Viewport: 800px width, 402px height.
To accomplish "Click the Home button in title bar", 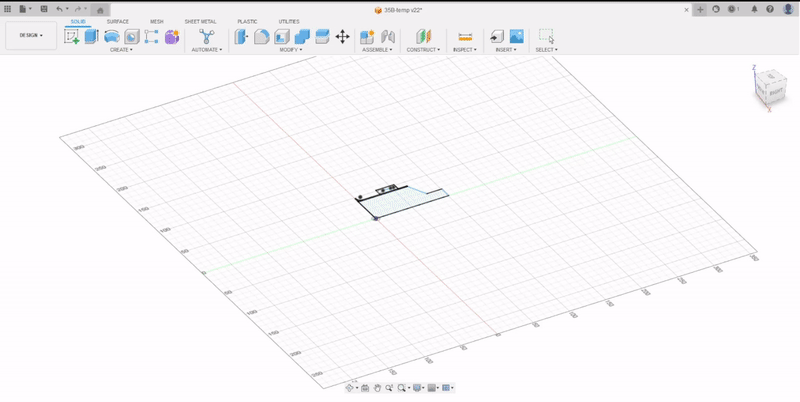I will click(x=100, y=9).
